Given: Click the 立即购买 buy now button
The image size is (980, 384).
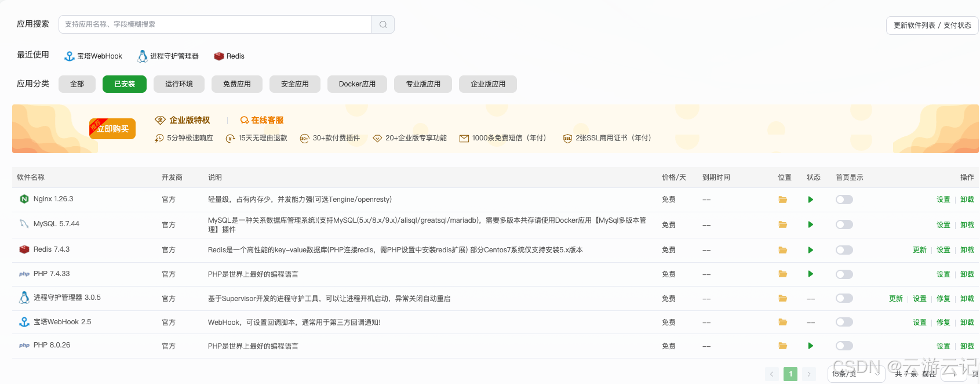Looking at the screenshot, I should pyautogui.click(x=112, y=129).
